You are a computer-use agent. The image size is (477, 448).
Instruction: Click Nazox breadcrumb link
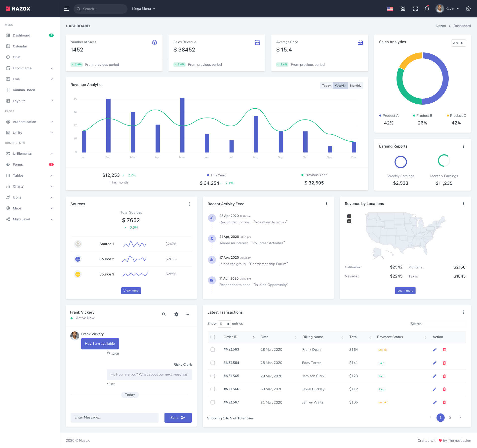(441, 26)
